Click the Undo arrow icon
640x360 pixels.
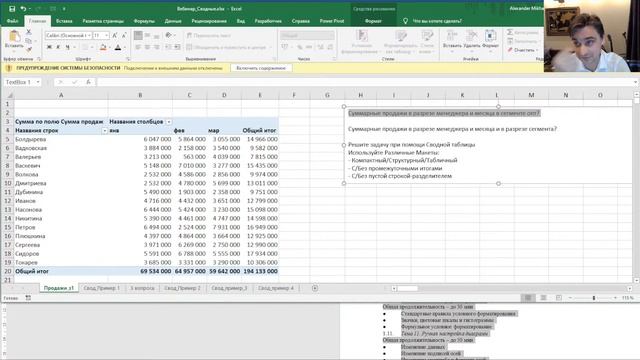[x=23, y=9]
